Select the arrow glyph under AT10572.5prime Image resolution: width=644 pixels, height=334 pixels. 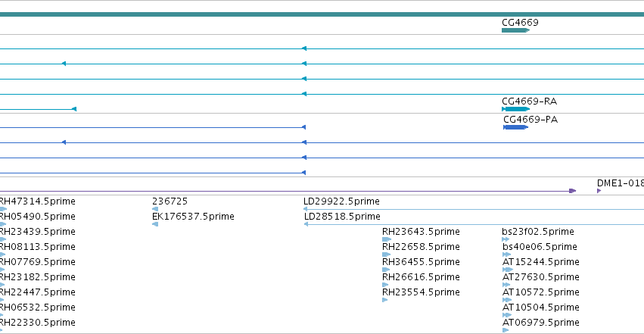507,301
